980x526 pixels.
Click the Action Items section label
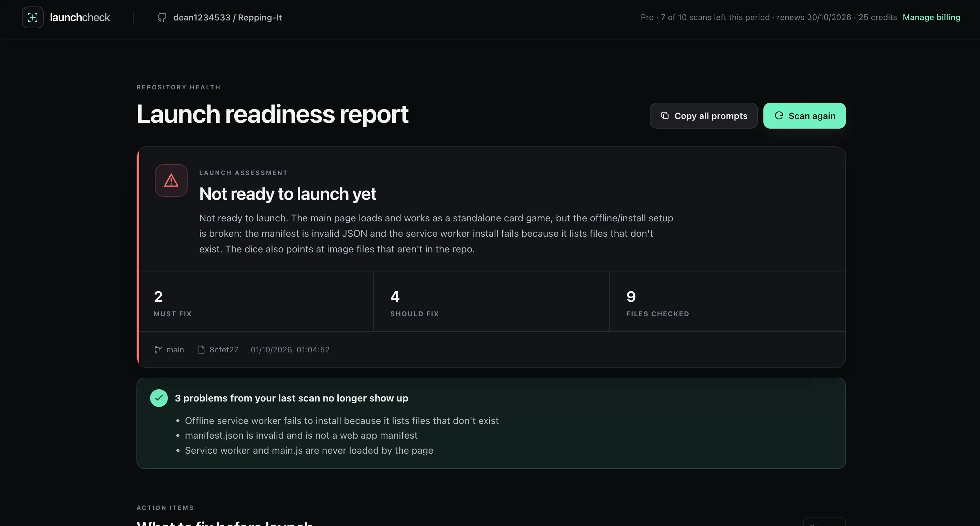(165, 508)
